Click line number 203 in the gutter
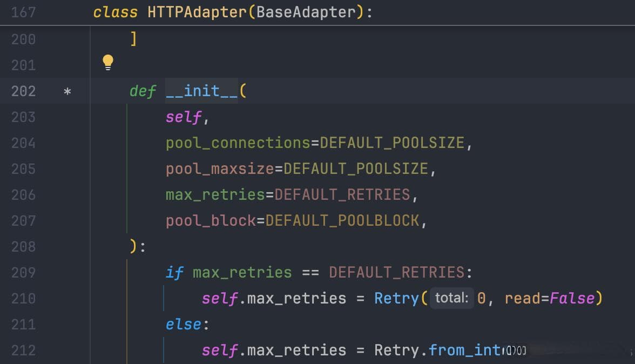635x364 pixels. pos(24,117)
